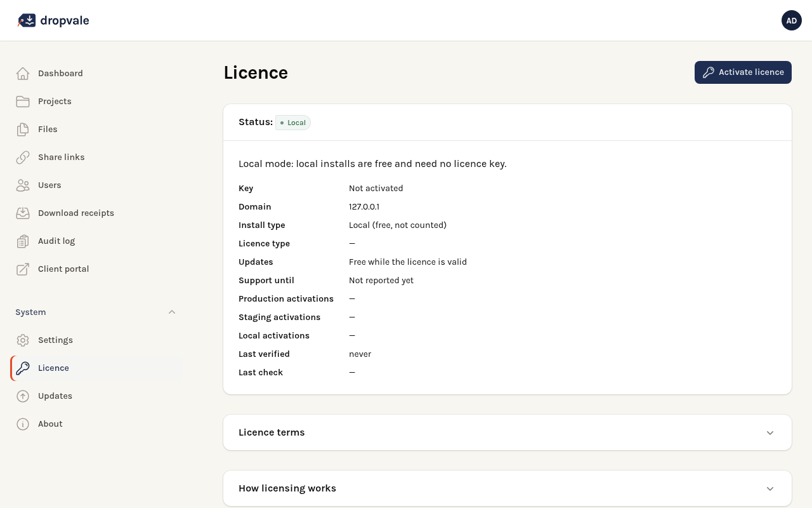Open the Download receipts link
Screen dimensions: 812x508
[96, 213]
